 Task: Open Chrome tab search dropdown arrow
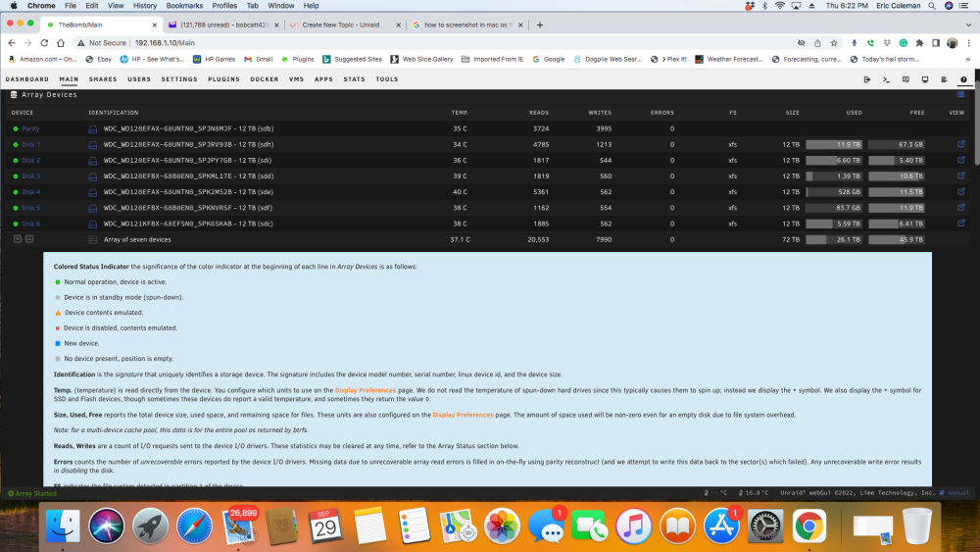pos(969,25)
